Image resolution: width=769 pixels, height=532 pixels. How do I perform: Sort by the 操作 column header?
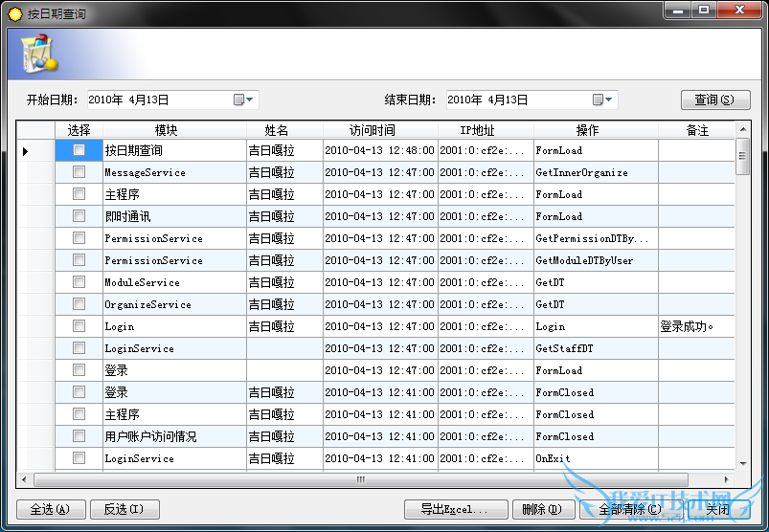pyautogui.click(x=596, y=130)
